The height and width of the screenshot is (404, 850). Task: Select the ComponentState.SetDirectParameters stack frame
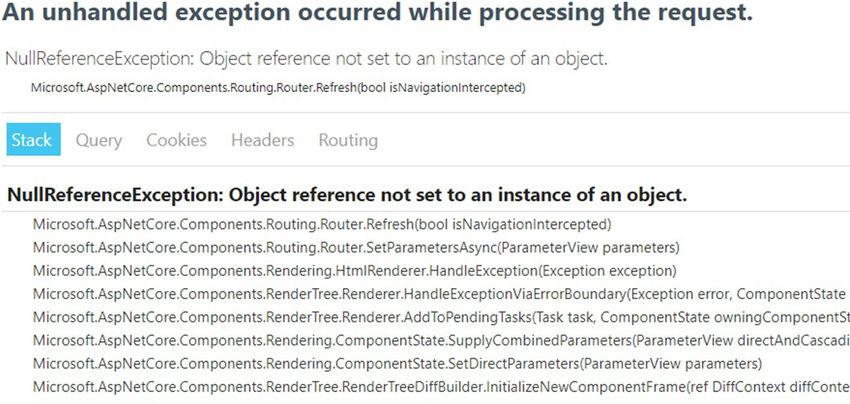point(397,363)
